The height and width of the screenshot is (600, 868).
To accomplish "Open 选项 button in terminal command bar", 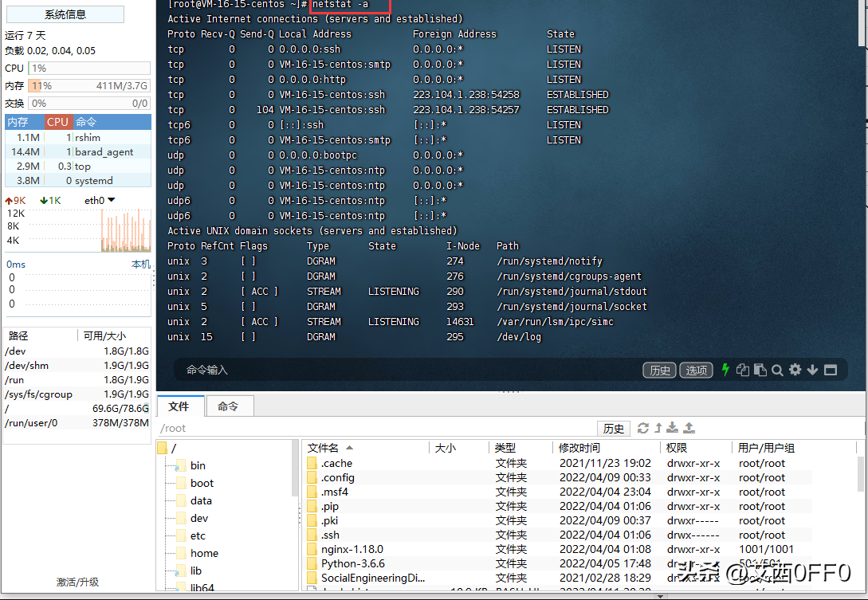I will (x=697, y=370).
